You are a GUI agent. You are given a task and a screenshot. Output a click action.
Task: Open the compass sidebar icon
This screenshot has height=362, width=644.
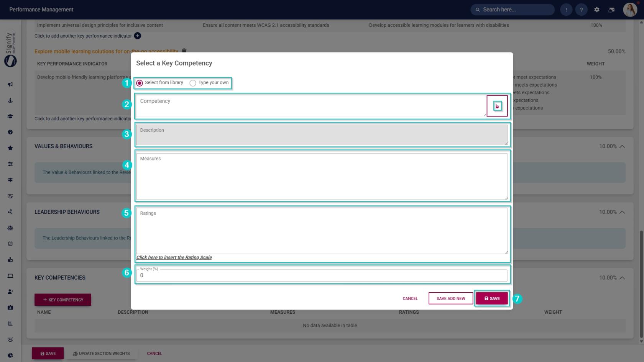[x=10, y=132]
